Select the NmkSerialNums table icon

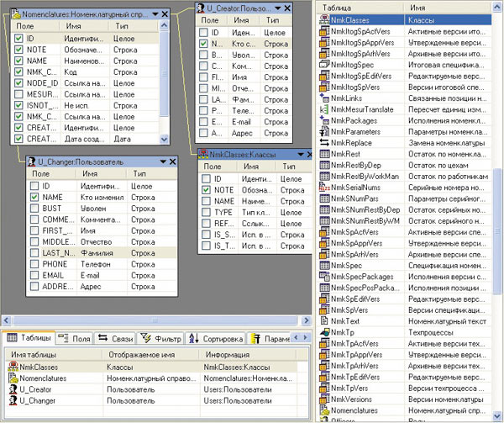point(326,187)
